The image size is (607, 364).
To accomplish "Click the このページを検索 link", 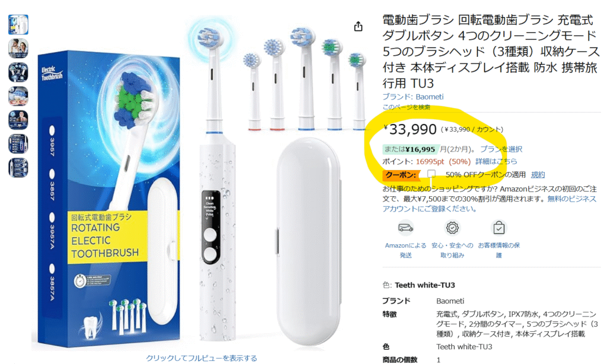I will [x=406, y=107].
